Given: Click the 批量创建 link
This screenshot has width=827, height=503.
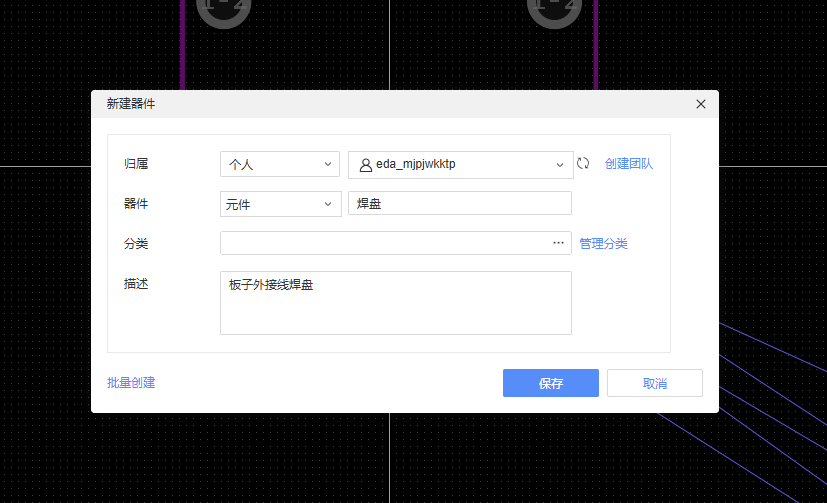Looking at the screenshot, I should (x=131, y=383).
